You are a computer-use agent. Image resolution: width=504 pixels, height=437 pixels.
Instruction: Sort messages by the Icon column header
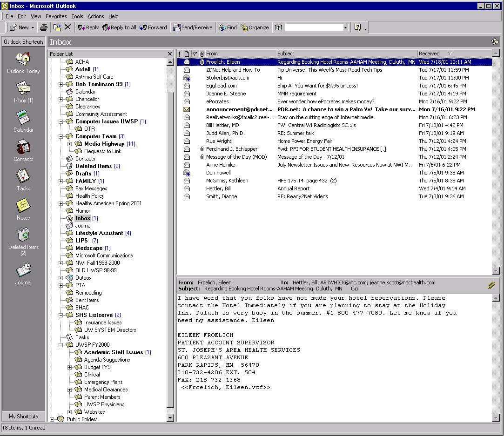[187, 54]
